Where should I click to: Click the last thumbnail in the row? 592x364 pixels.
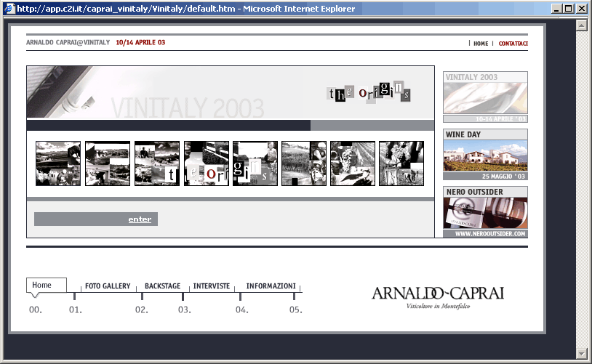[401, 163]
